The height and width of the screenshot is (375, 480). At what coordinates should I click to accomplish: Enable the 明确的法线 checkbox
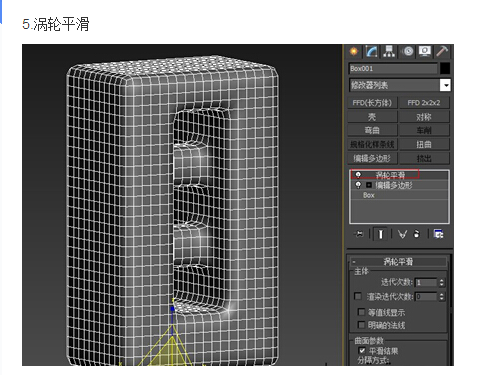point(361,325)
